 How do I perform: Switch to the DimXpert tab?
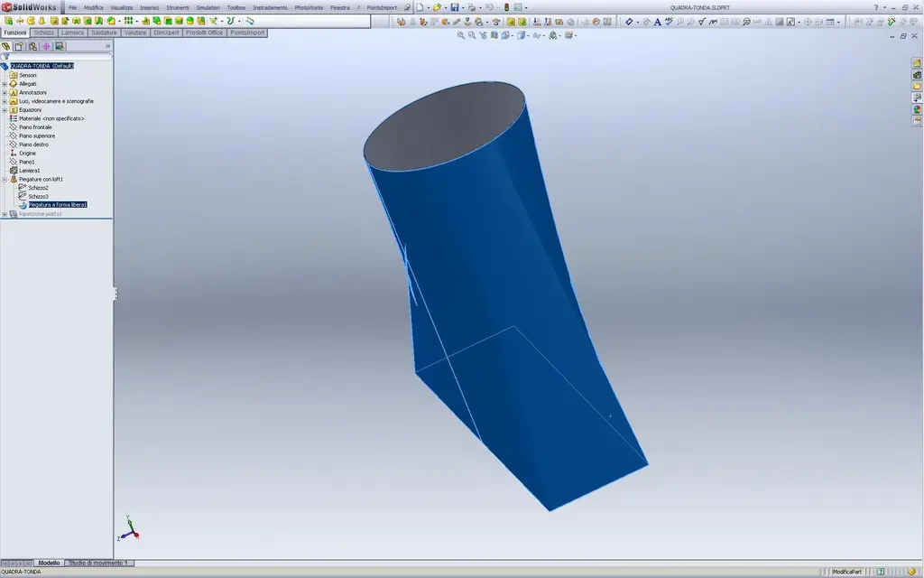(166, 33)
